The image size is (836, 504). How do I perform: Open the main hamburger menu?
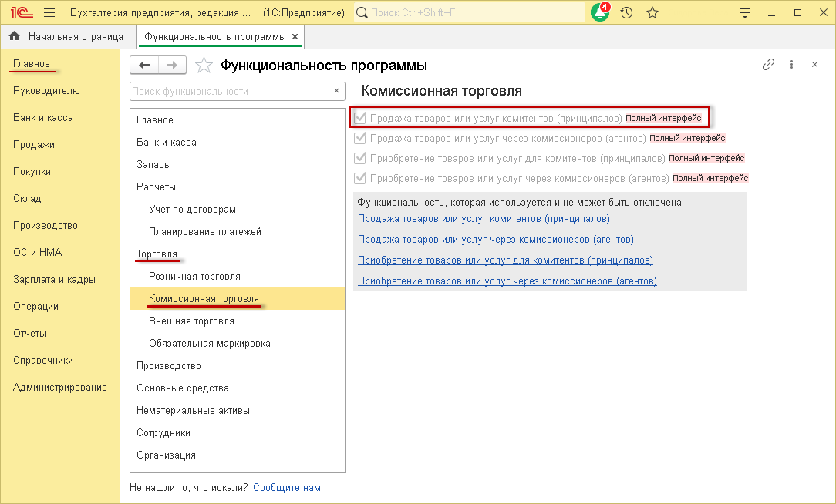click(x=49, y=13)
